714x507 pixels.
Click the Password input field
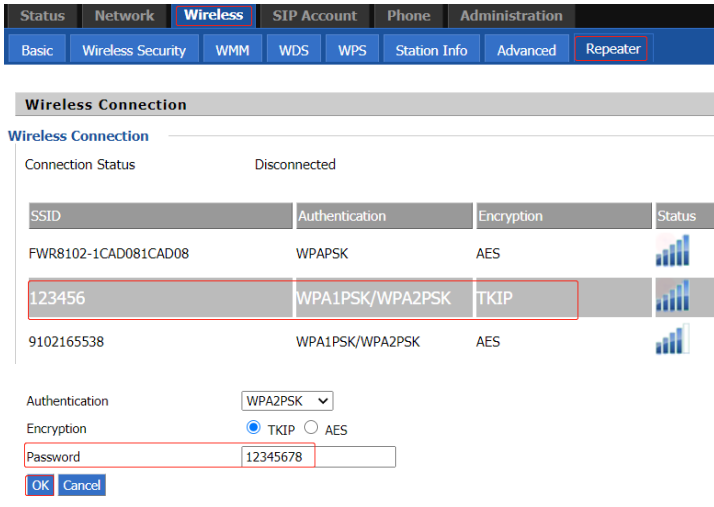point(318,457)
